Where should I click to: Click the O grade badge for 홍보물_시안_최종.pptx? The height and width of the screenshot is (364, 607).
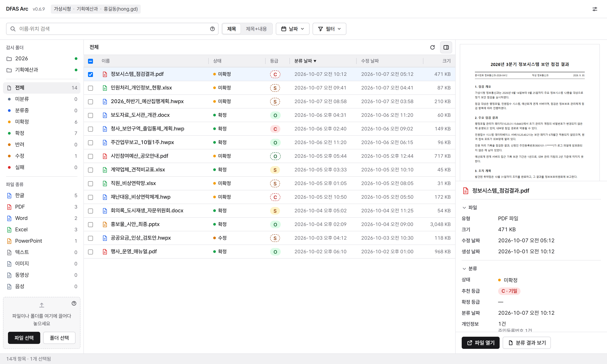click(275, 224)
